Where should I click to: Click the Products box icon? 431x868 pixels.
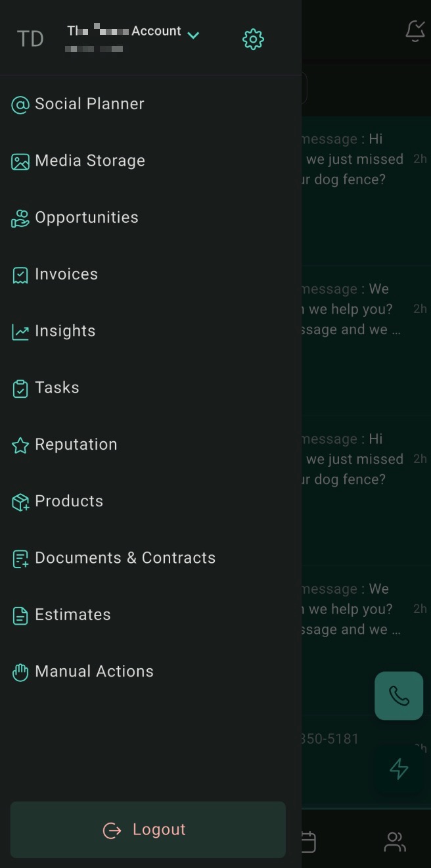[20, 502]
